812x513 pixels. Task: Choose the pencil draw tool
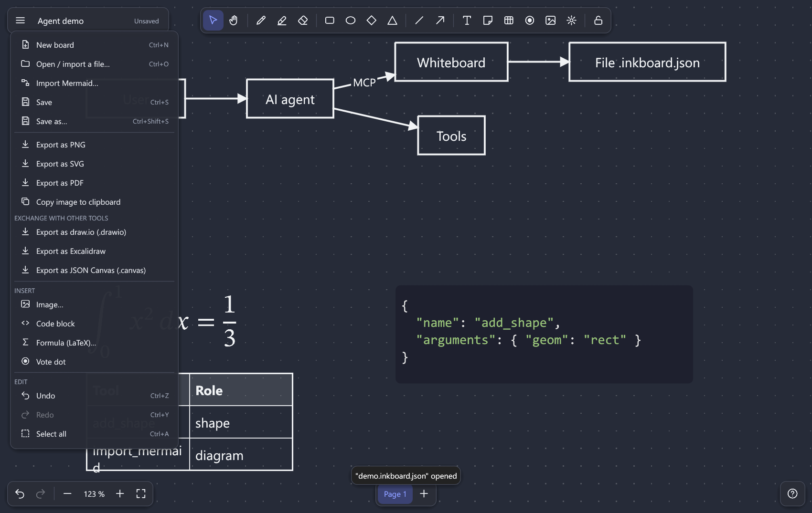[261, 21]
